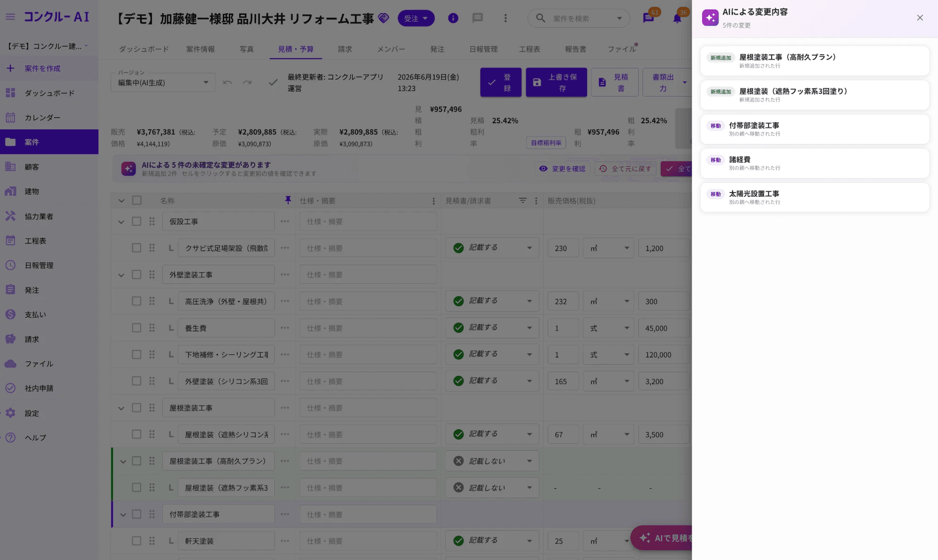Click drag handle of 仮設工事 row
The width and height of the screenshot is (938, 560).
[152, 221]
